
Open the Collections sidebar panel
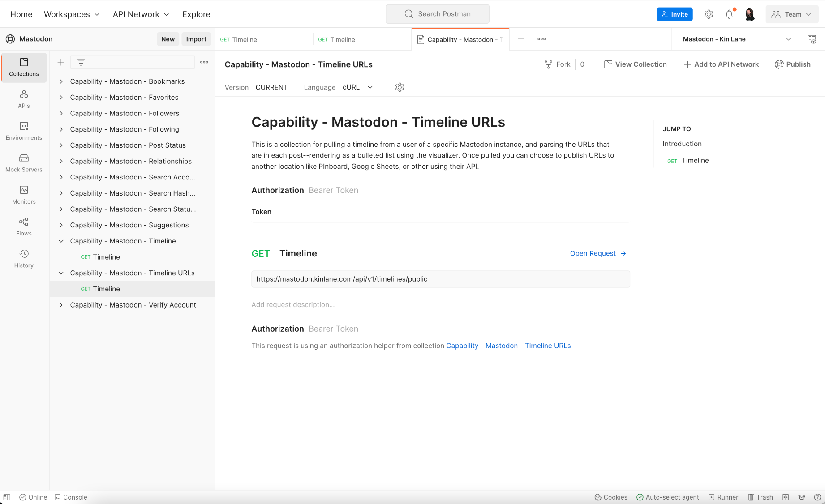click(x=24, y=68)
